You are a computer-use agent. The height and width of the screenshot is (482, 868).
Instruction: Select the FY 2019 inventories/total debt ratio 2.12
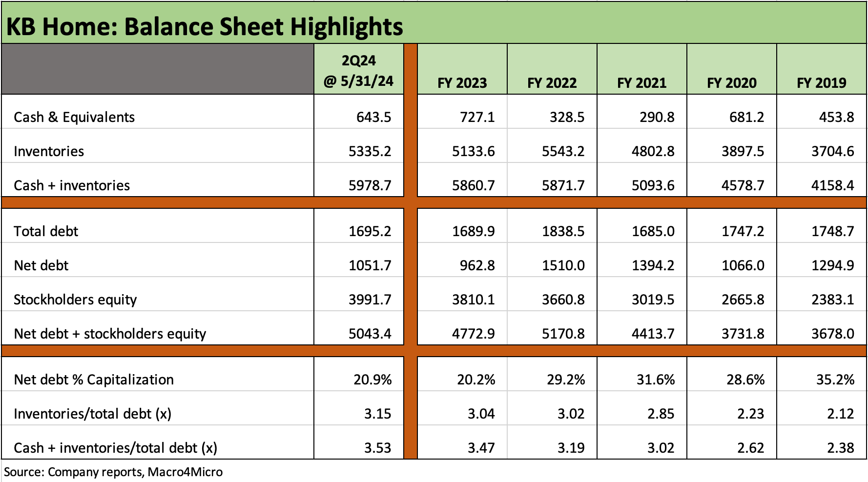point(840,414)
